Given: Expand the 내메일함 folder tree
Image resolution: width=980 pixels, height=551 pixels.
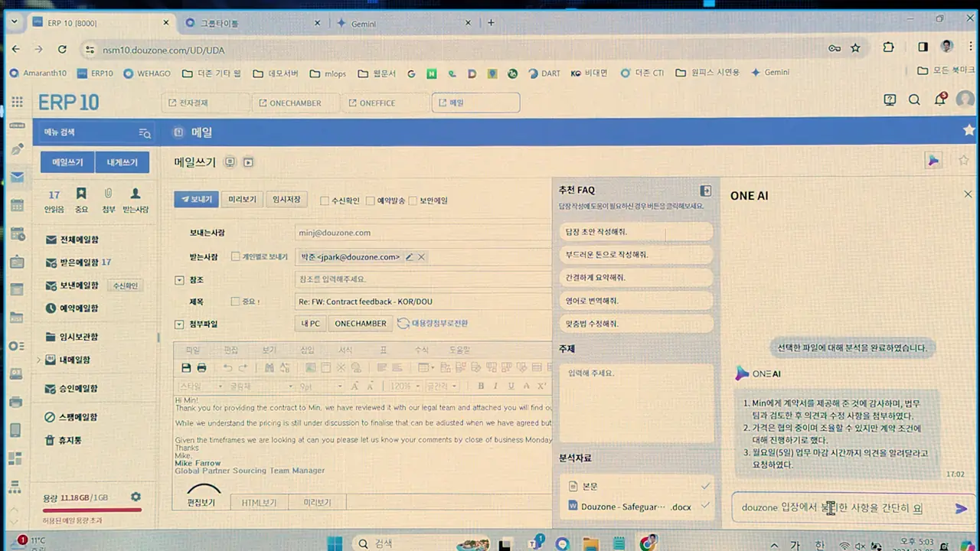Looking at the screenshot, I should [x=38, y=360].
